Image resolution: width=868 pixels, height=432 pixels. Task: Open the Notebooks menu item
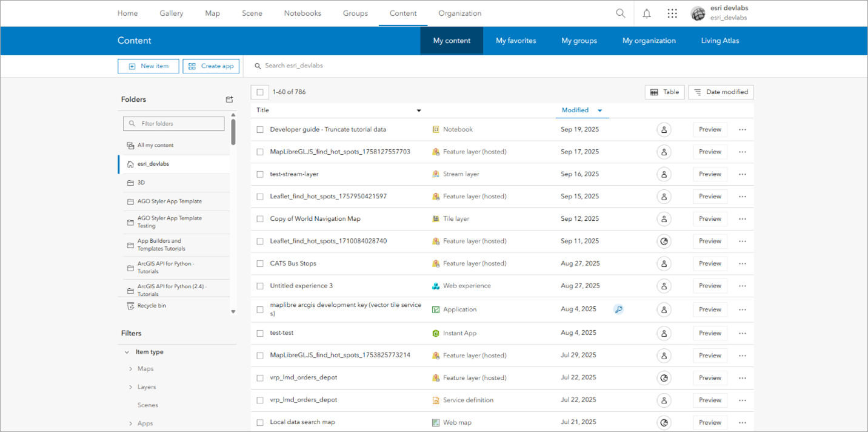pyautogui.click(x=302, y=13)
